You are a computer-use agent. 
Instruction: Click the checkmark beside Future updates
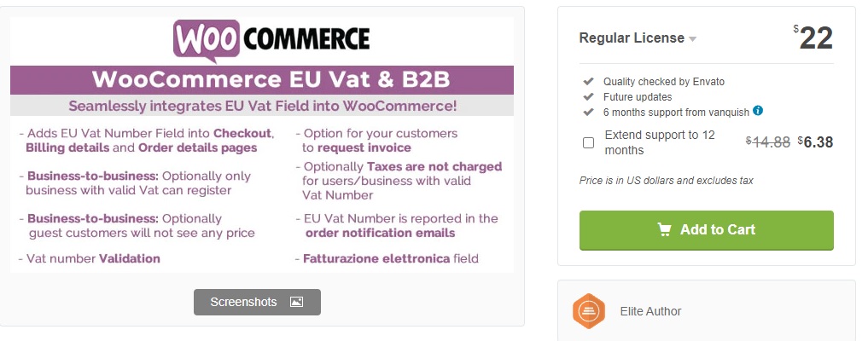[588, 96]
